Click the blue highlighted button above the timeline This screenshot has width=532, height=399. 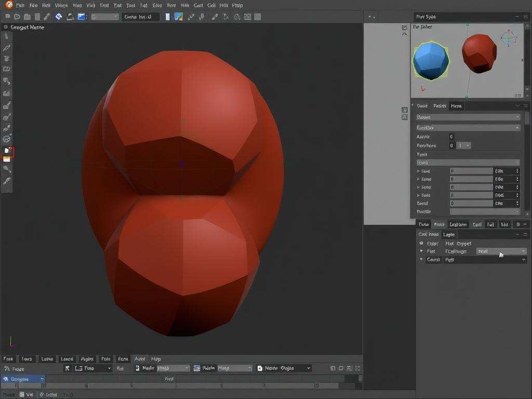click(22, 379)
